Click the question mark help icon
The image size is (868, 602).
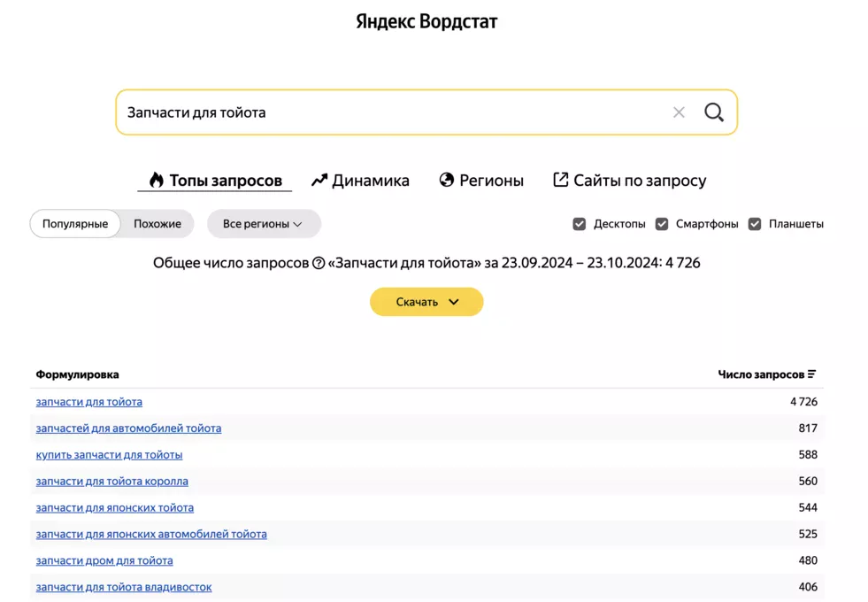pyautogui.click(x=319, y=263)
